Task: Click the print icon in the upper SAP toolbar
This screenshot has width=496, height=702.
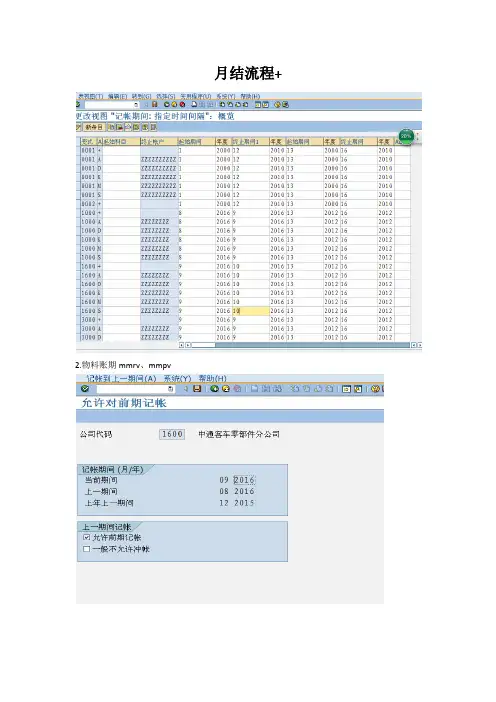Action: coord(194,104)
